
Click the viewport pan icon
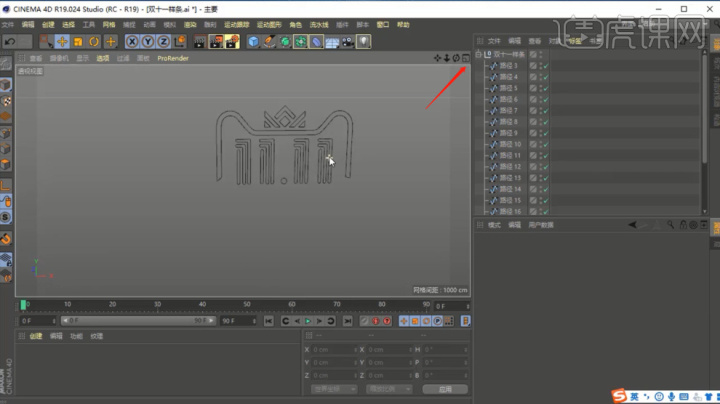coord(437,58)
